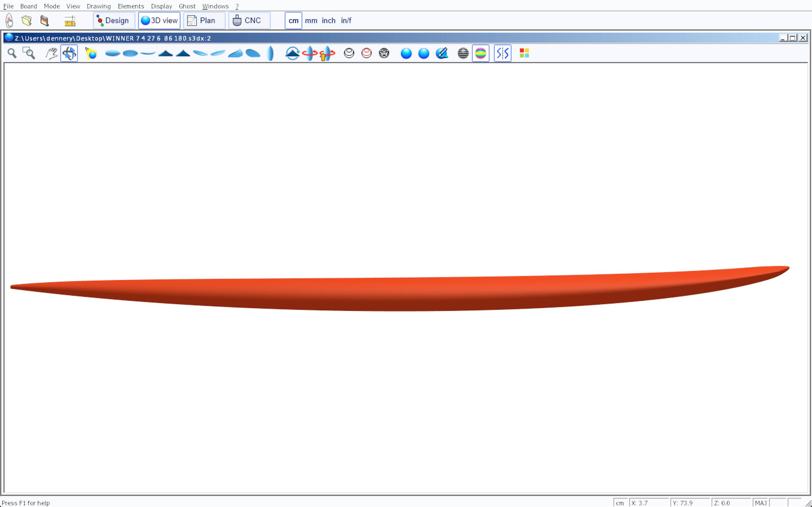Open the Ghost menu

point(187,6)
